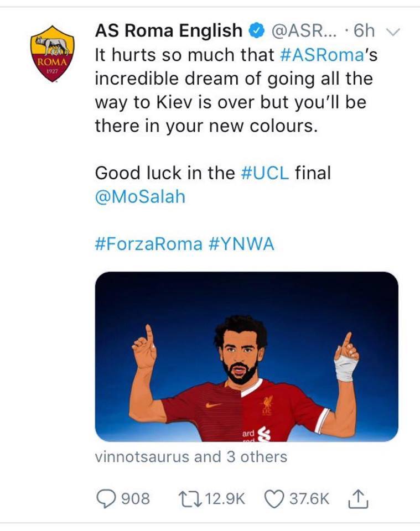
Task: View "vinnotsaurus and 3 others" likers
Action: click(191, 457)
